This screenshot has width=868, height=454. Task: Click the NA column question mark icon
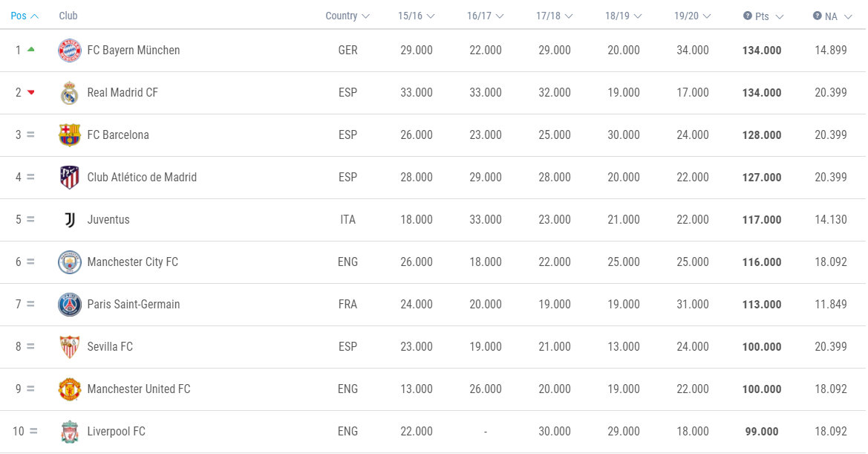pyautogui.click(x=817, y=16)
